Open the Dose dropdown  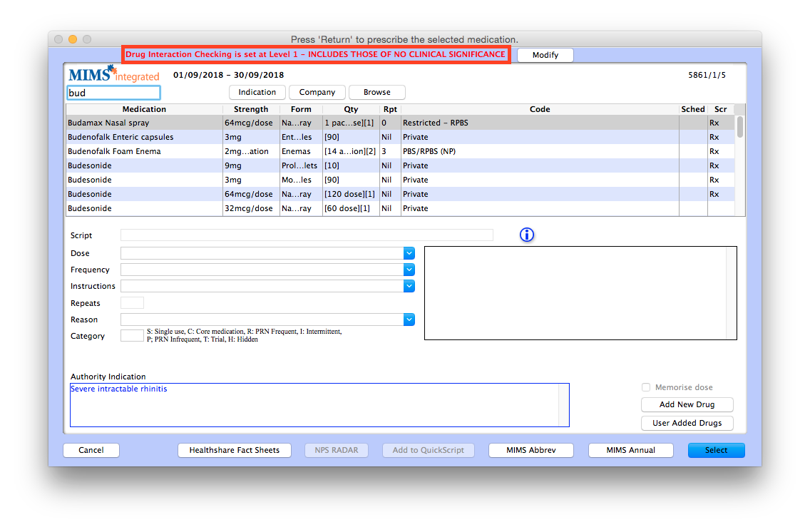click(x=409, y=253)
